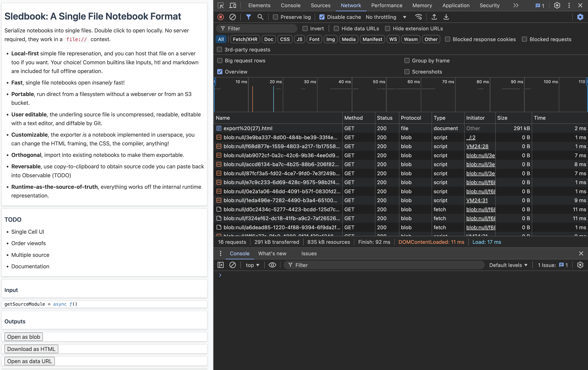
Task: Click the console prompt chevron
Action: [x=220, y=275]
